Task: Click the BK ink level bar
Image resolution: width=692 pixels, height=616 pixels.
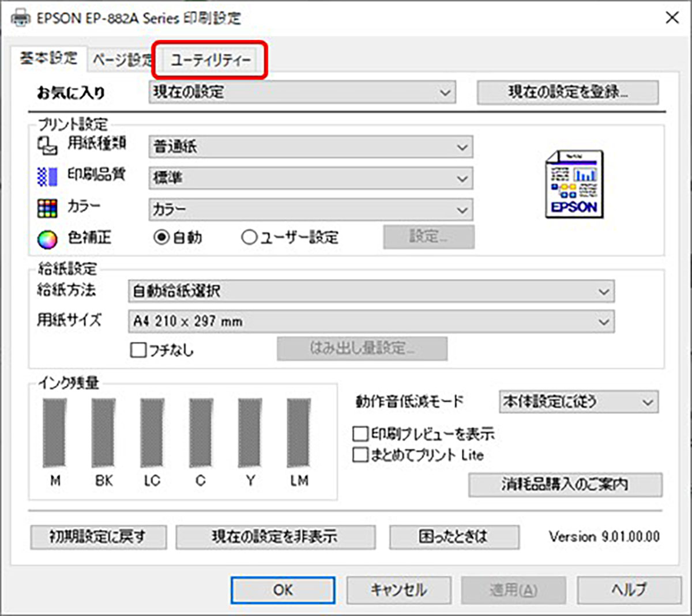Action: 103,433
